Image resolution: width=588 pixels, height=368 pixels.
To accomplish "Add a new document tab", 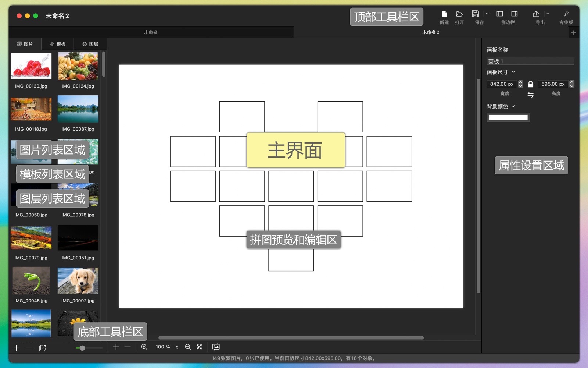I will click(x=573, y=32).
